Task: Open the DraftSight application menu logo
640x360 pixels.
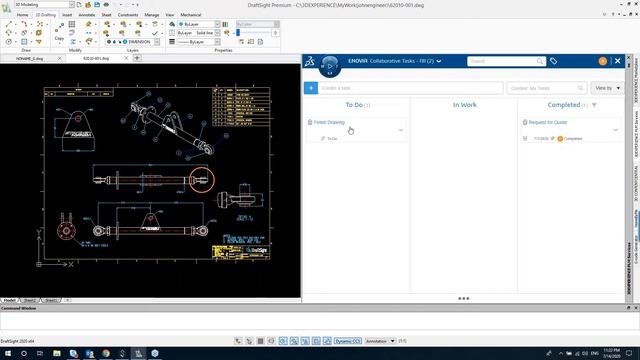Action: coord(6,7)
